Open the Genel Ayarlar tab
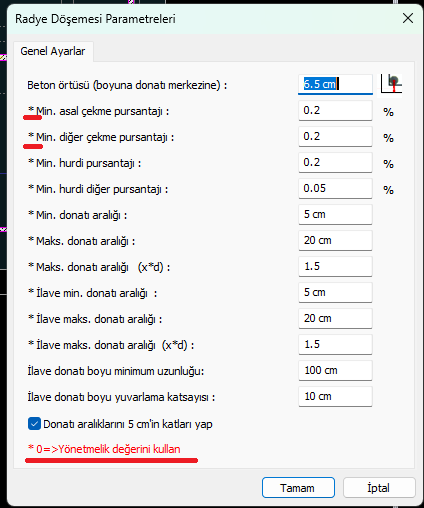This screenshot has height=508, width=424. click(53, 51)
